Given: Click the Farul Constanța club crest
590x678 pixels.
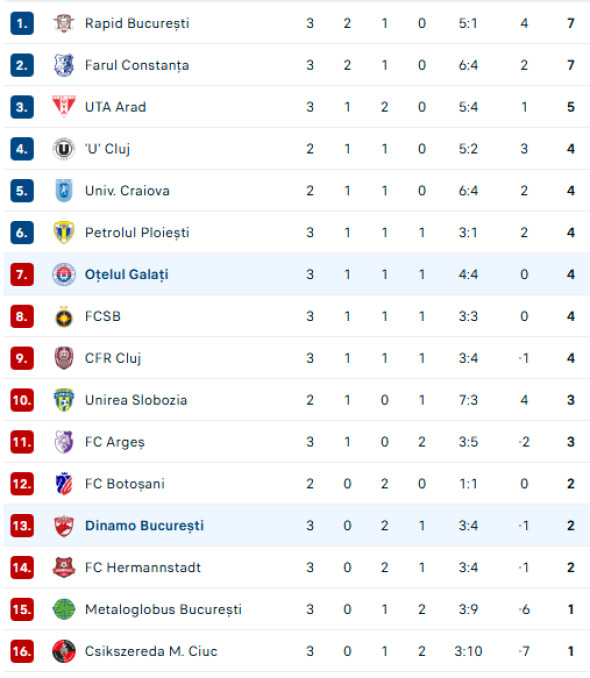Looking at the screenshot, I should coord(64,65).
